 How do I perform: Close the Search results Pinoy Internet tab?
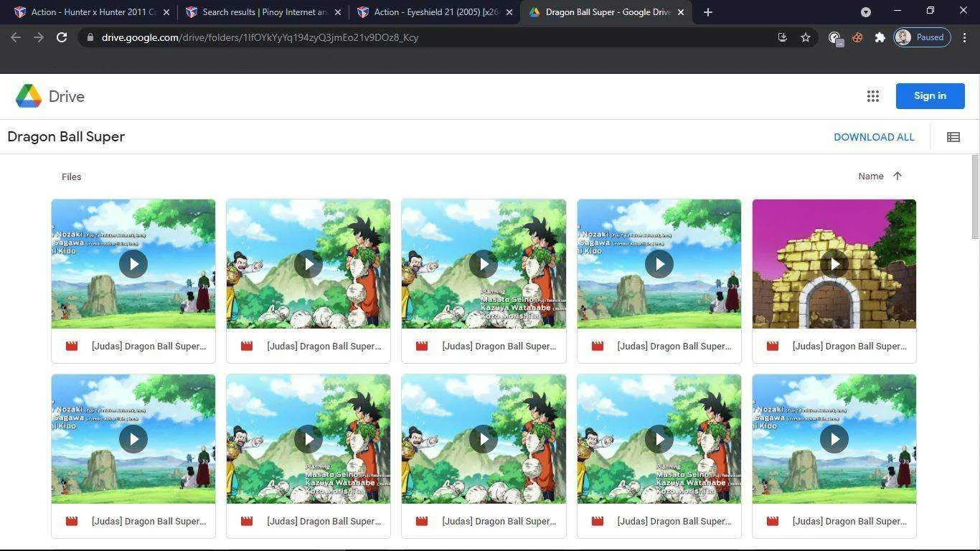coord(338,12)
